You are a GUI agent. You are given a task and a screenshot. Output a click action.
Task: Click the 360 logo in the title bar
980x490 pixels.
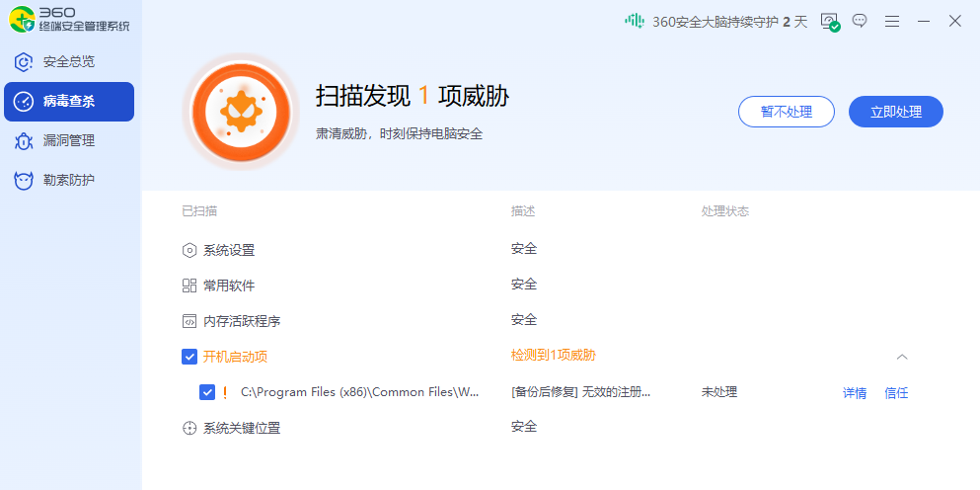(x=23, y=20)
